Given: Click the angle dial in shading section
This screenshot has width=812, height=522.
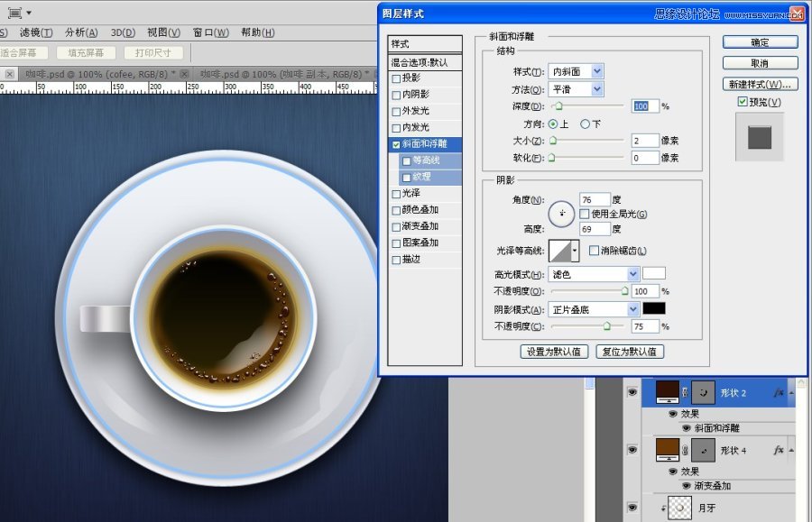Looking at the screenshot, I should pos(563,214).
